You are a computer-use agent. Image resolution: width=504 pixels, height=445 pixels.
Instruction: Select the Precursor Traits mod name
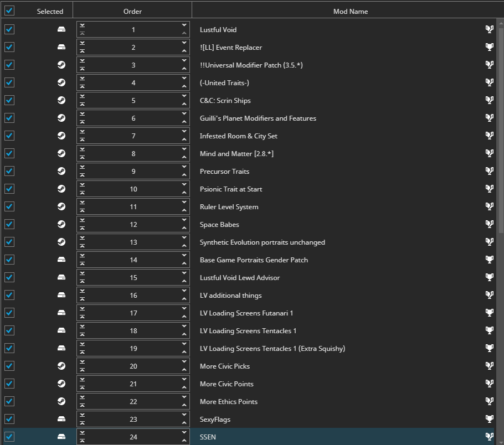pos(224,171)
